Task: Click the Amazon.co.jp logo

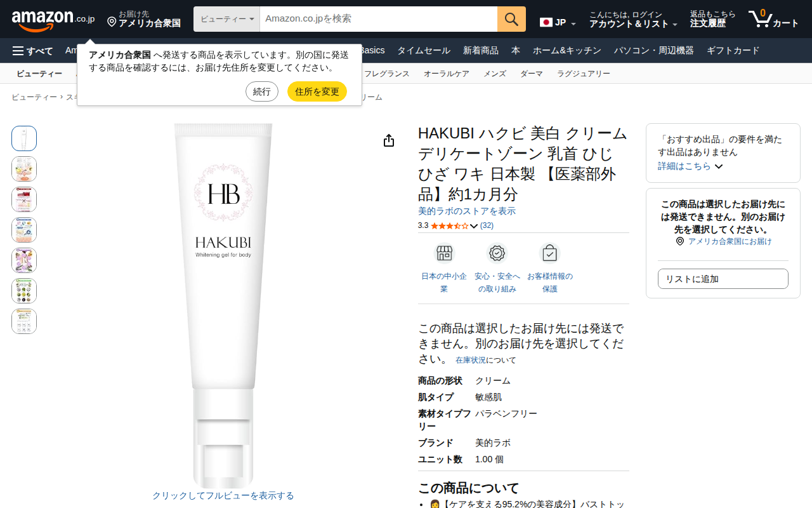Action: click(53, 19)
